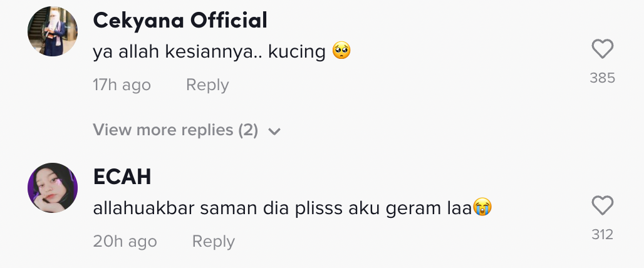Click the 385 likes count

point(602,78)
